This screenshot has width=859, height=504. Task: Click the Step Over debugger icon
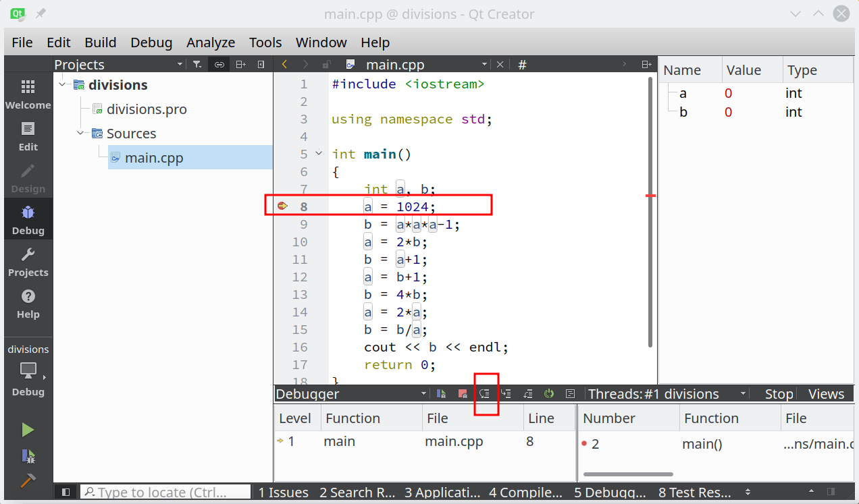click(484, 393)
